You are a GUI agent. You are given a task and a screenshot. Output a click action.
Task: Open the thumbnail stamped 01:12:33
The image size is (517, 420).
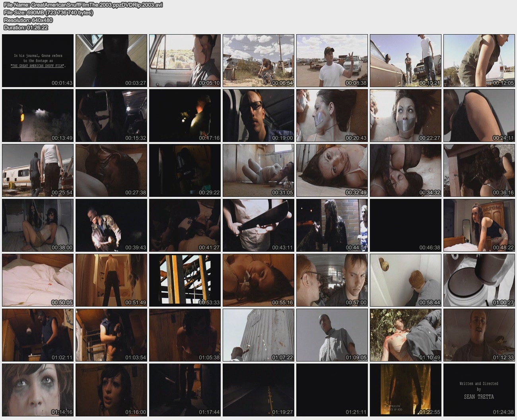click(479, 335)
